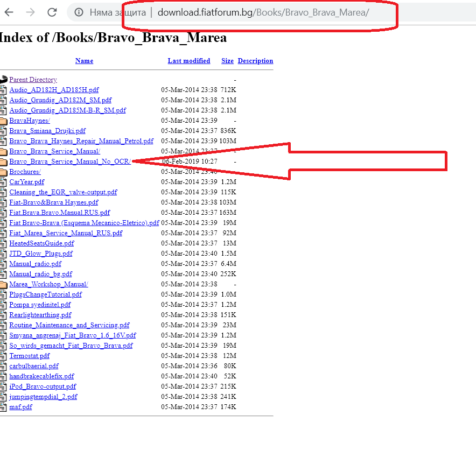The height and width of the screenshot is (450, 476).
Task: Sort listing by Name column
Action: click(x=84, y=61)
